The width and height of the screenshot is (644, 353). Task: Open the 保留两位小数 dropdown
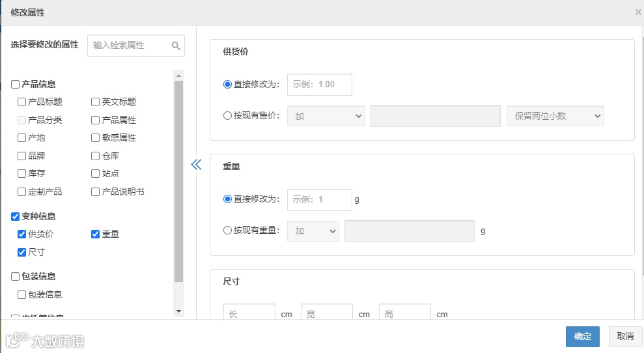(x=555, y=116)
